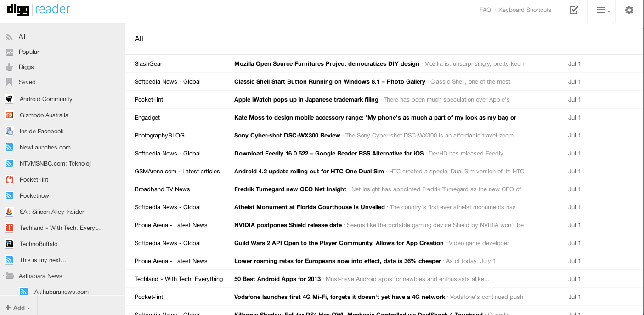
Task: Open the Add dropdown menu
Action: pyautogui.click(x=18, y=308)
